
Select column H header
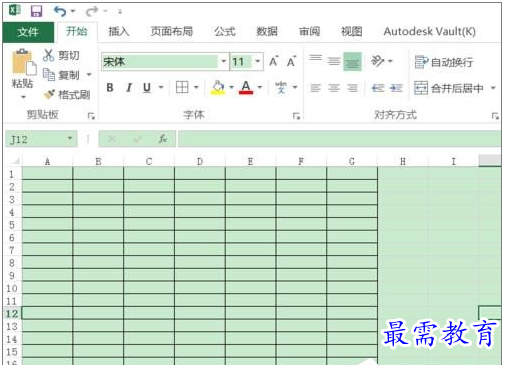(x=403, y=162)
